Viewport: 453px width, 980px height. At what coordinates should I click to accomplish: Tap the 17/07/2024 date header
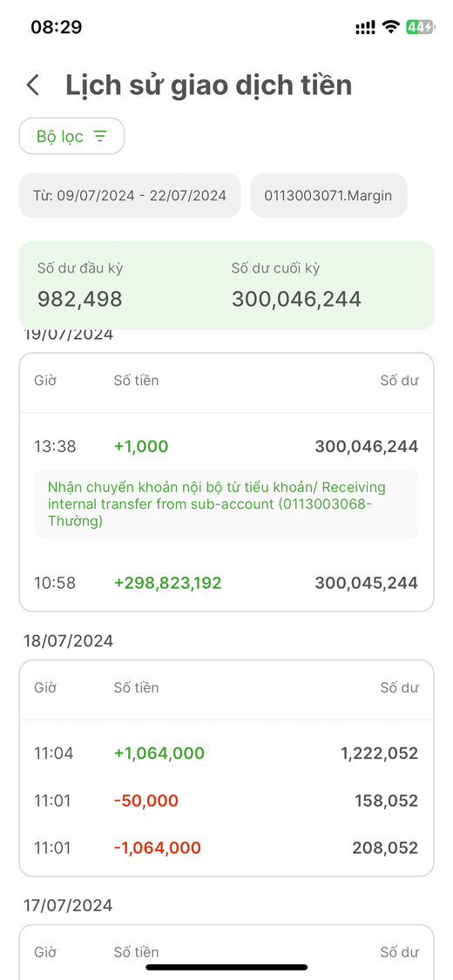(69, 905)
